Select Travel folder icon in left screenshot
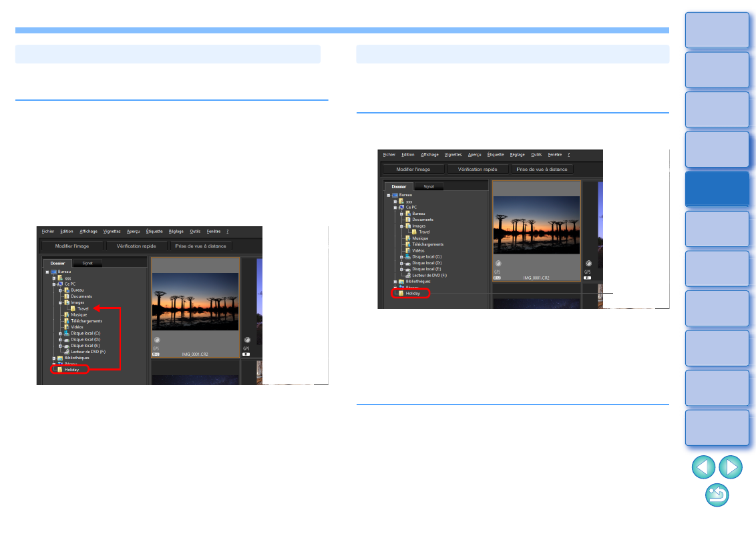 click(73, 308)
